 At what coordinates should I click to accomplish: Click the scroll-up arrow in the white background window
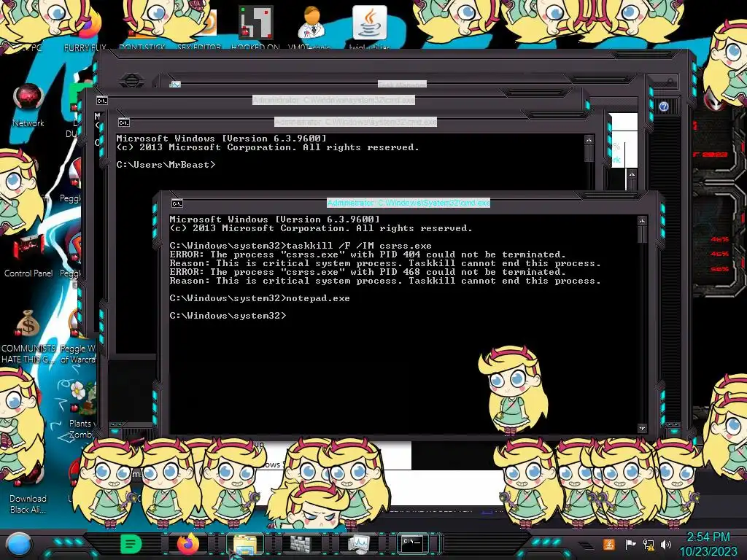632,174
